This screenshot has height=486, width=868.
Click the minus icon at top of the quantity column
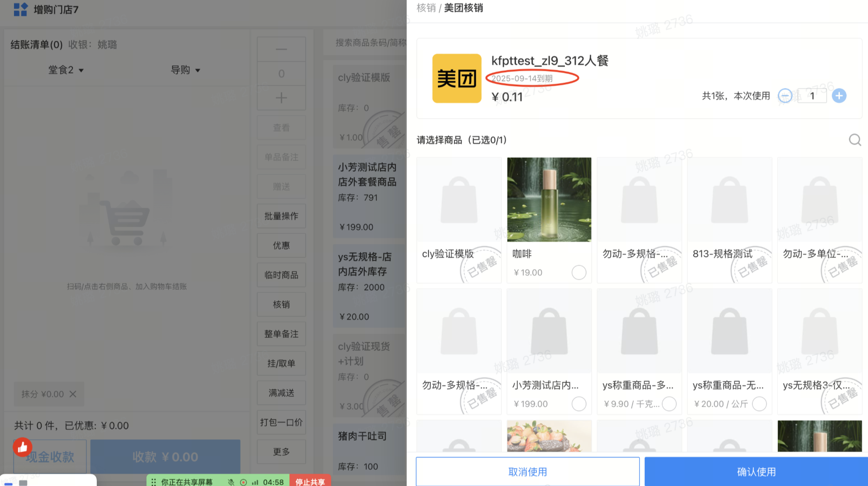[x=281, y=49]
